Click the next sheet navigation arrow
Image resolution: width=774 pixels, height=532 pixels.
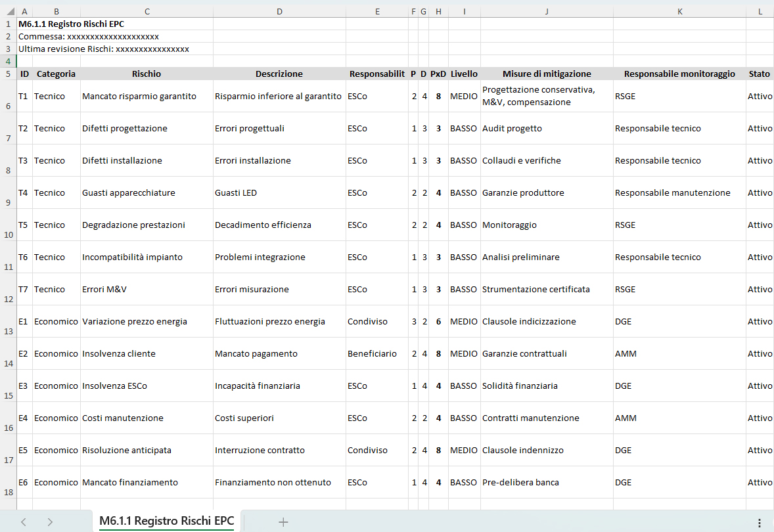pos(50,522)
